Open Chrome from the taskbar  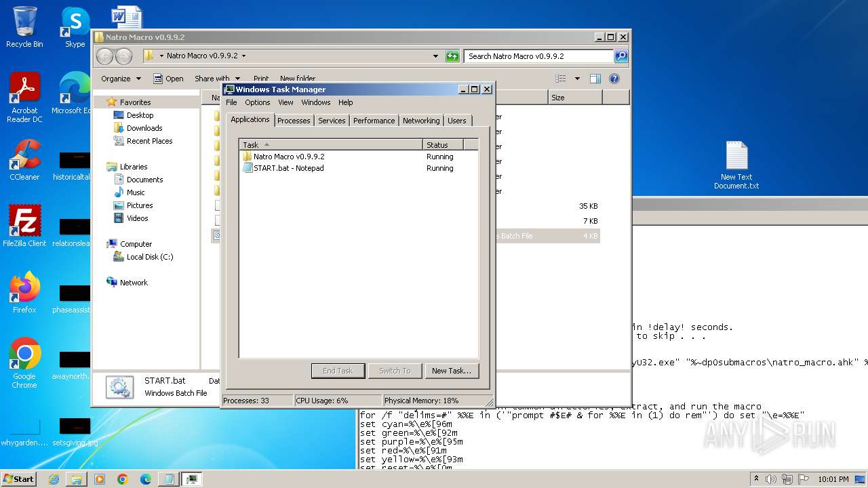[x=123, y=479]
